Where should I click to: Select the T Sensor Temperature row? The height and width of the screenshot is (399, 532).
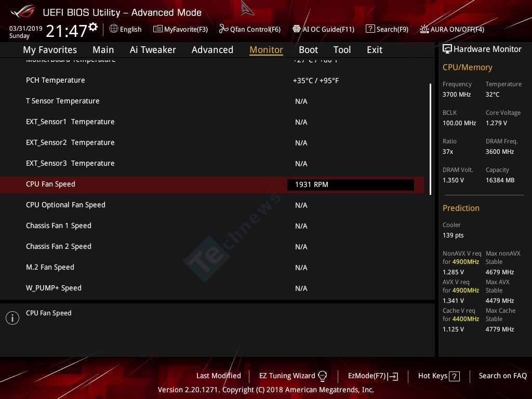[212, 101]
